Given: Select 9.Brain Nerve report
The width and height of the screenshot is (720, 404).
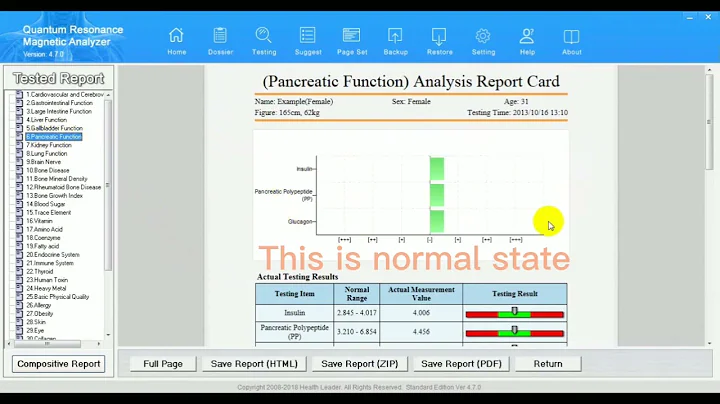Looking at the screenshot, I should (x=43, y=162).
